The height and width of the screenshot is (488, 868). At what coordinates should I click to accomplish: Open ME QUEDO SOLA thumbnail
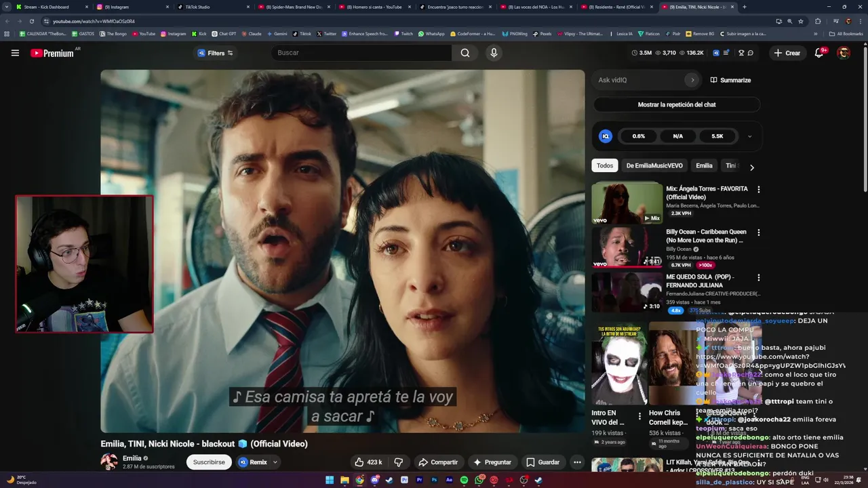tap(627, 292)
